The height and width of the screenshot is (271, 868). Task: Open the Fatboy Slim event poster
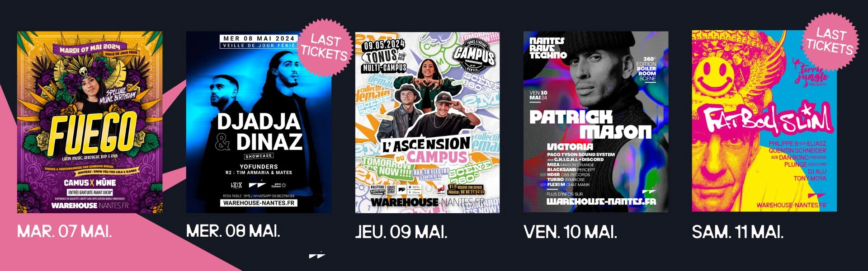click(x=764, y=121)
